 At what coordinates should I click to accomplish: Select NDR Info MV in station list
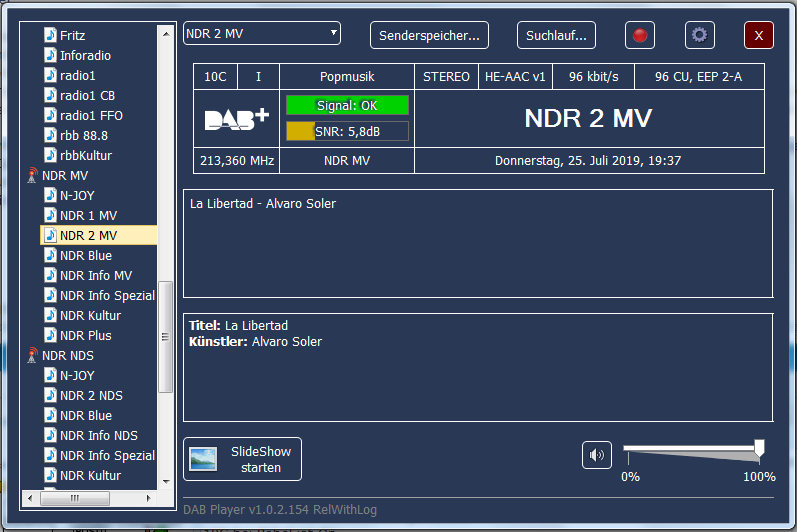pos(95,276)
